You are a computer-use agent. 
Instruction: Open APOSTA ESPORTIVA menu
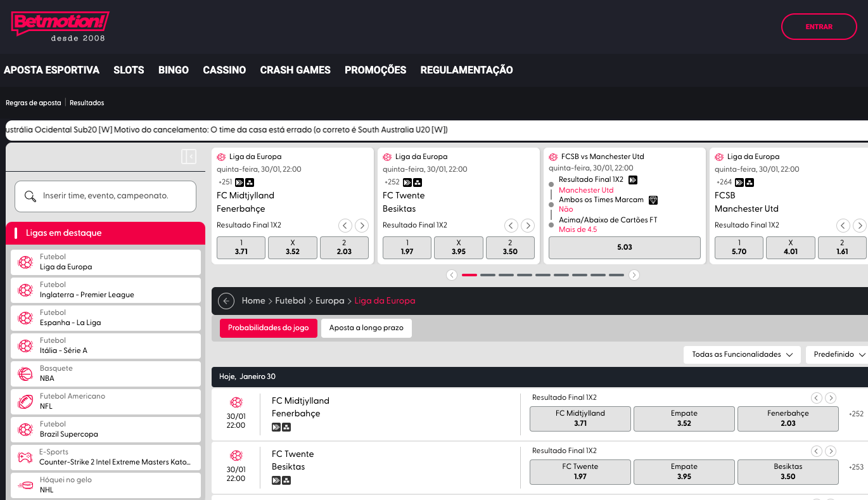51,70
